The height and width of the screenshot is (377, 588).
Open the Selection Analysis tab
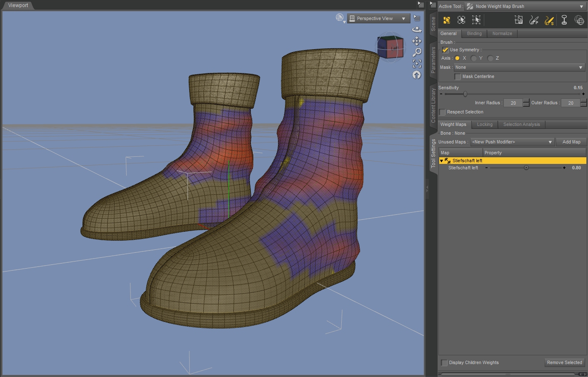click(x=521, y=125)
